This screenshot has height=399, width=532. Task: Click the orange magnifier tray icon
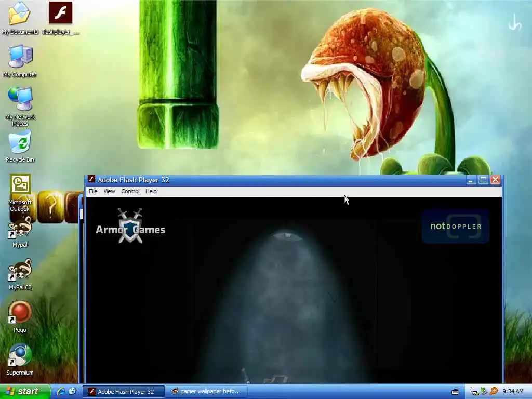(494, 392)
